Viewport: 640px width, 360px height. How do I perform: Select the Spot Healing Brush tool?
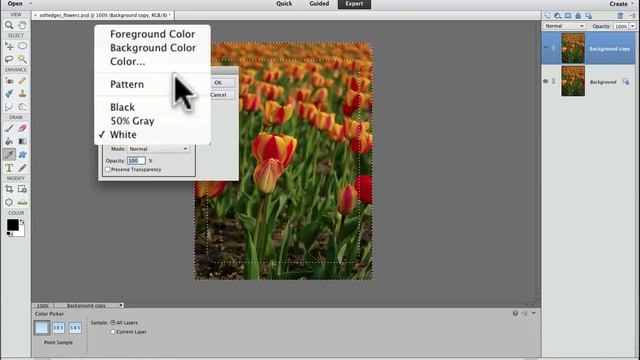pos(22,81)
